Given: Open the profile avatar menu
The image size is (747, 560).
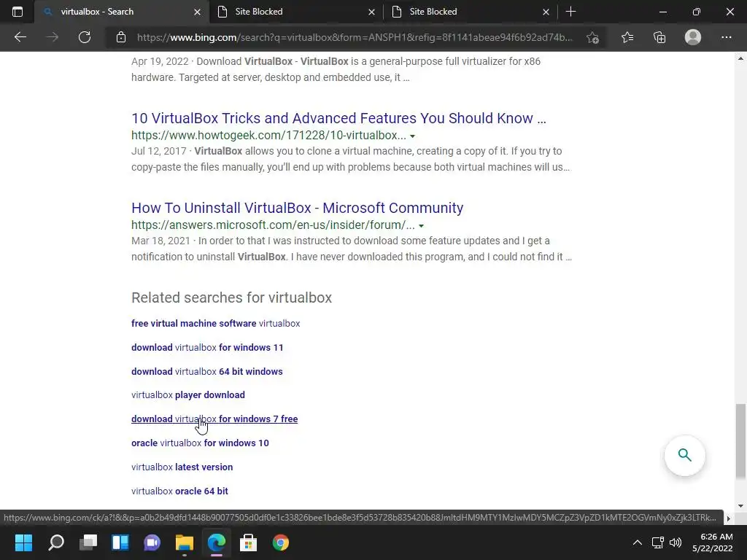Looking at the screenshot, I should 693,37.
